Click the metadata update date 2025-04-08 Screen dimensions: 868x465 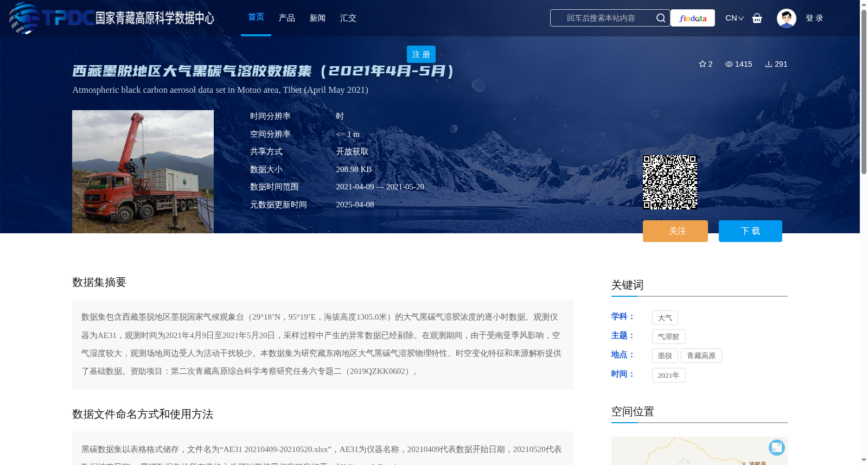[x=355, y=205]
